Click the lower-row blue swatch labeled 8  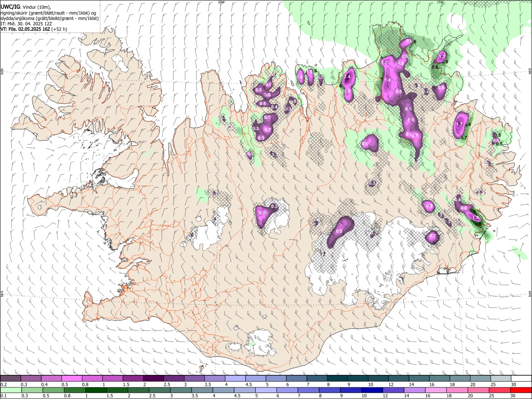(x=330, y=390)
